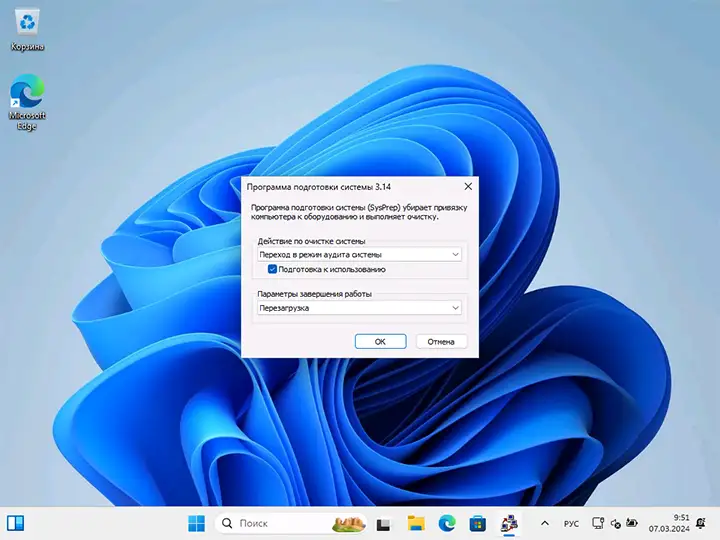Click the label Параметры завершения работы
The height and width of the screenshot is (540, 720).
315,294
